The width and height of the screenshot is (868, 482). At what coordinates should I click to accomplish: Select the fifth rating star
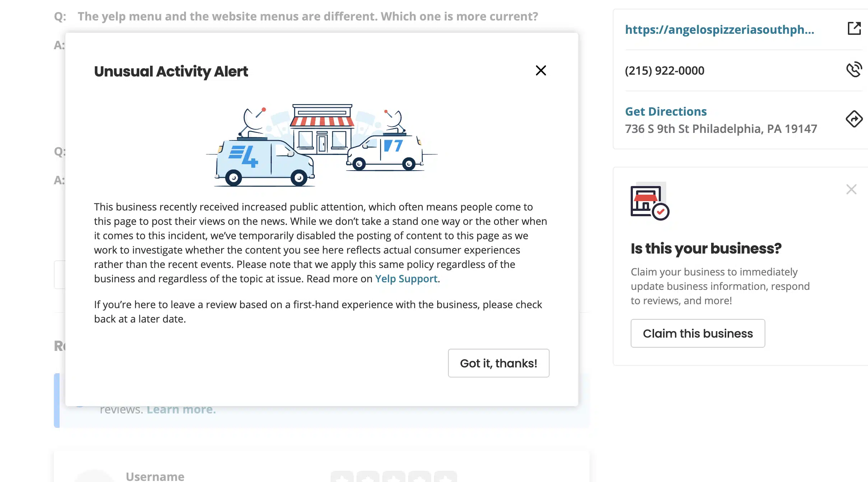(445, 477)
